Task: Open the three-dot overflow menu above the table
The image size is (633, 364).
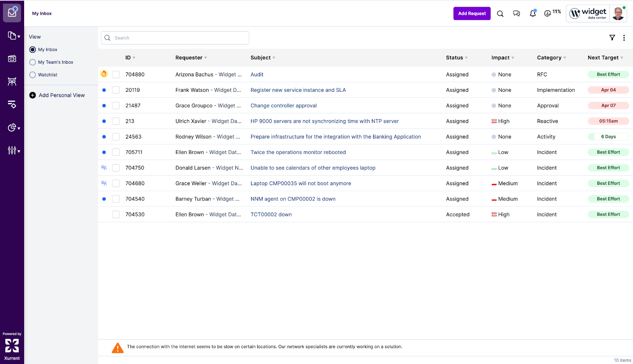Action: point(624,38)
